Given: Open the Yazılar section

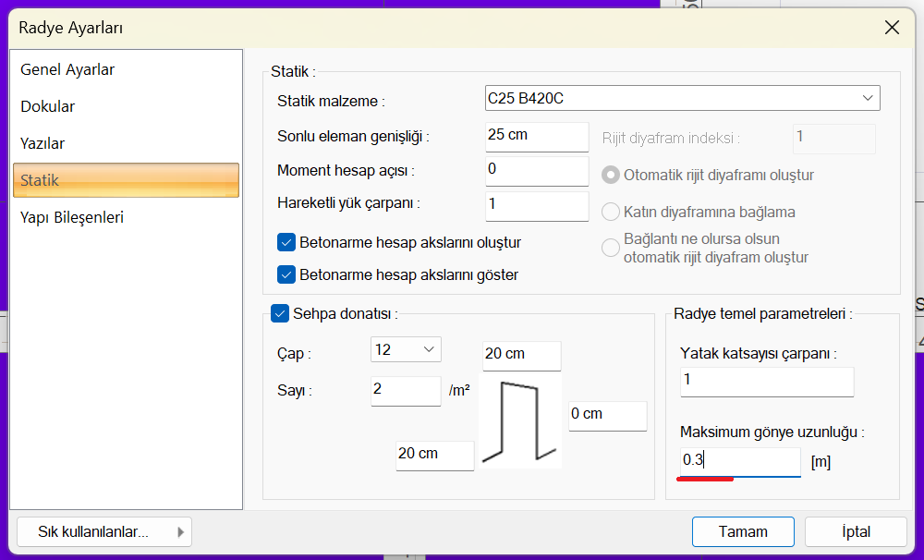Looking at the screenshot, I should pos(126,143).
